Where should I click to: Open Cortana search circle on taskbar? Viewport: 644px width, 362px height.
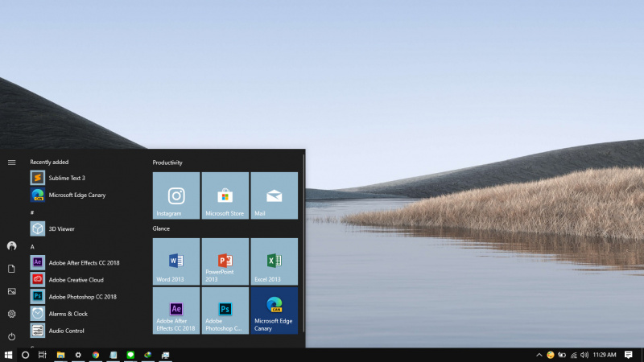pyautogui.click(x=25, y=355)
